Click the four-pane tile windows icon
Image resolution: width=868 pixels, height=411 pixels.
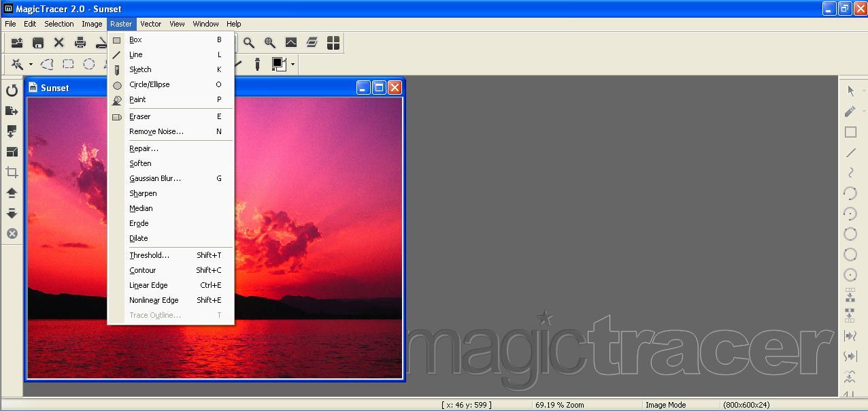click(x=333, y=43)
